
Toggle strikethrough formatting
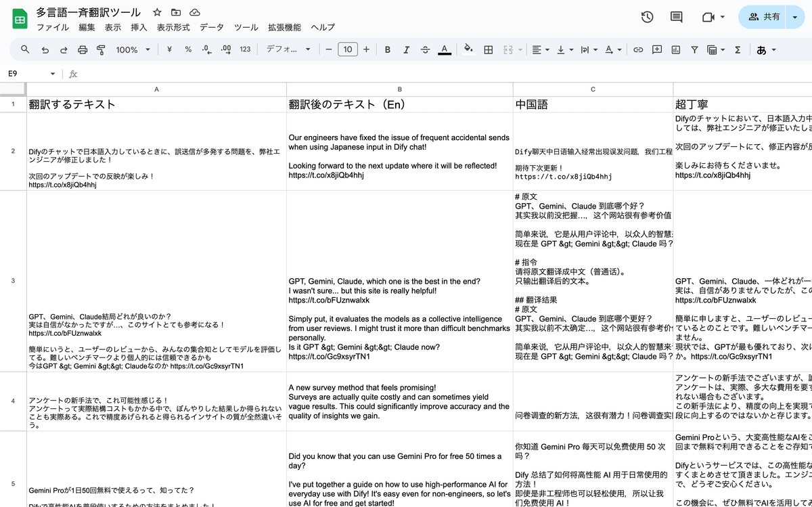click(x=426, y=49)
